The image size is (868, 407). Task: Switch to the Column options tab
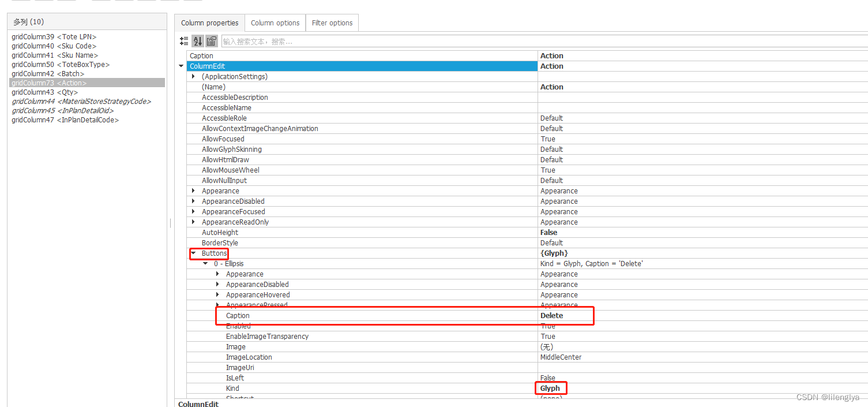tap(275, 23)
